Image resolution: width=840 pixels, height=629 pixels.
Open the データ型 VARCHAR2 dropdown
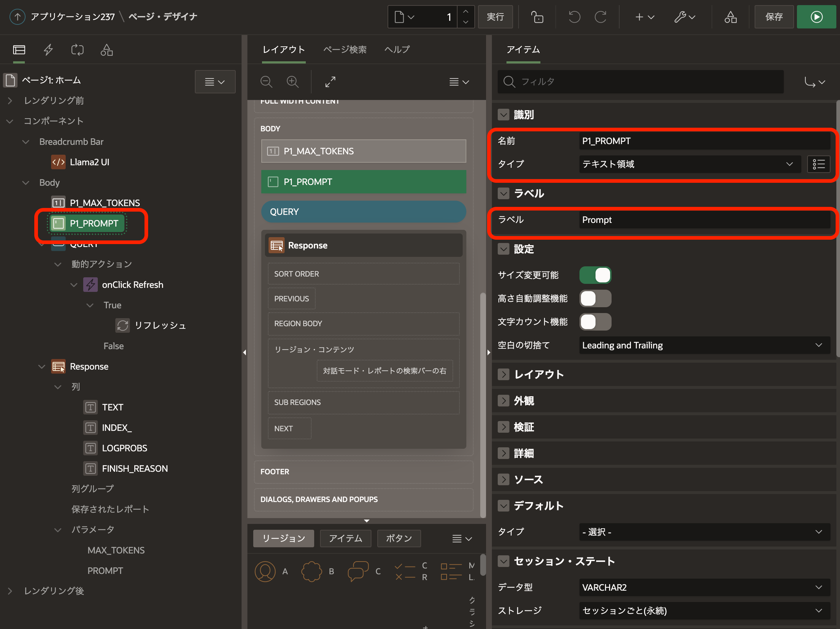704,587
